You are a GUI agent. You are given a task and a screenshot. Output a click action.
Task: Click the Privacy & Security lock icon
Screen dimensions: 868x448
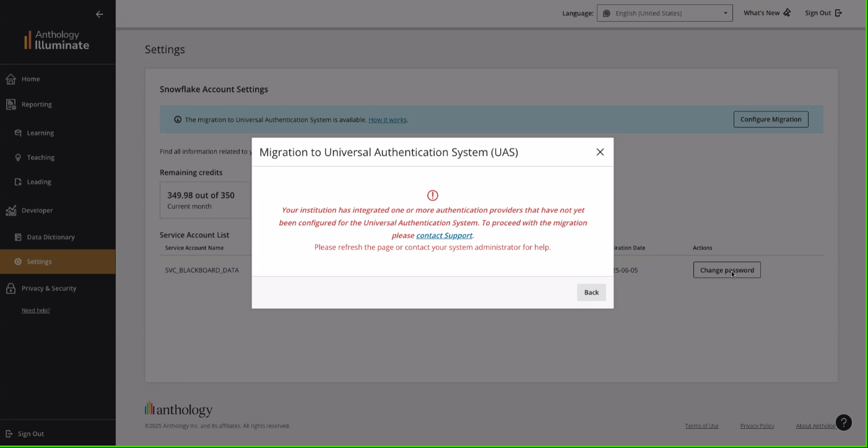[x=11, y=288]
